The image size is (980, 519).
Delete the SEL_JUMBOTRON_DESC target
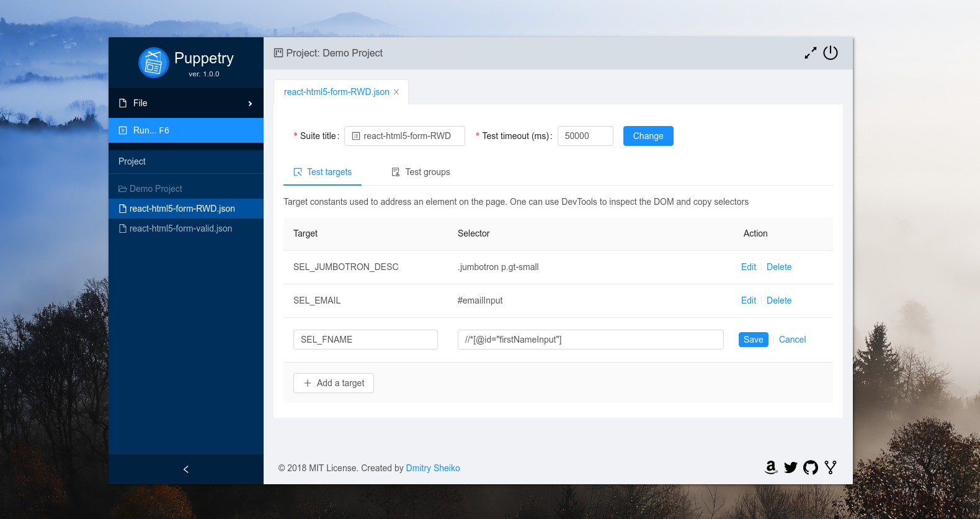click(779, 267)
